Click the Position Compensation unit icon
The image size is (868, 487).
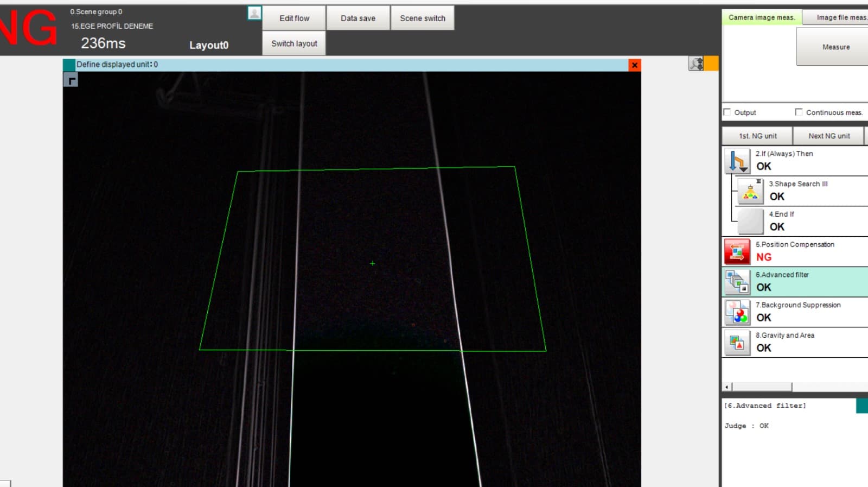pyautogui.click(x=737, y=252)
